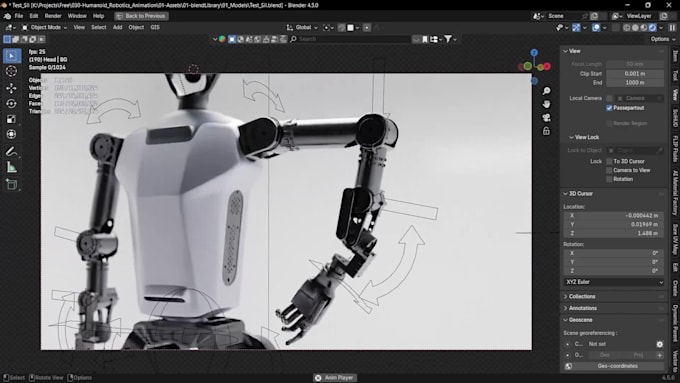680x383 pixels.
Task: Enable the view lock Rotation checkbox
Action: [609, 179]
